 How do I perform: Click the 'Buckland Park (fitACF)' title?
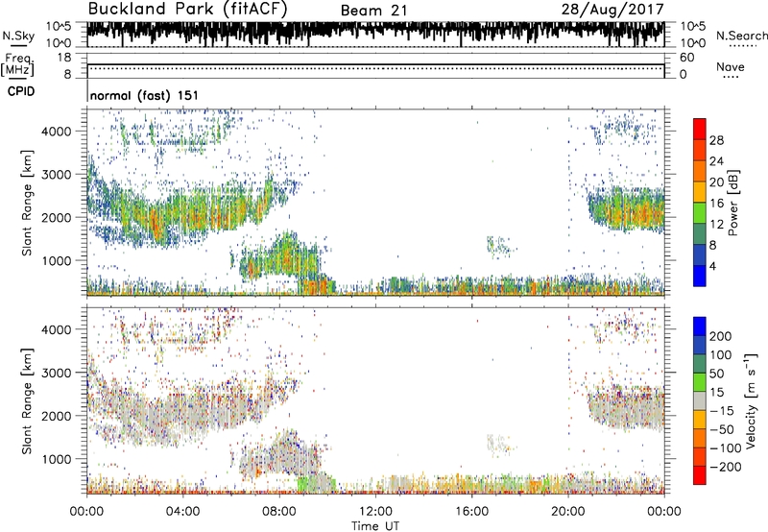[x=187, y=10]
